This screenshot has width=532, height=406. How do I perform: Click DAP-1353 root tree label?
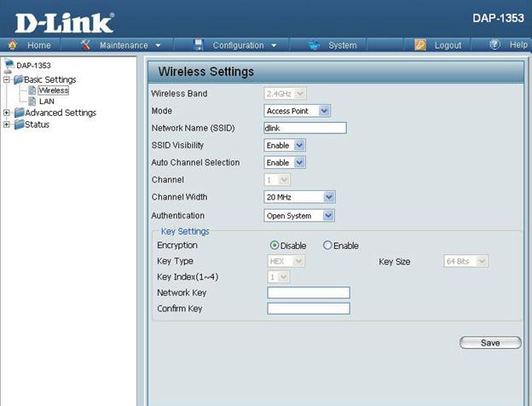click(33, 65)
